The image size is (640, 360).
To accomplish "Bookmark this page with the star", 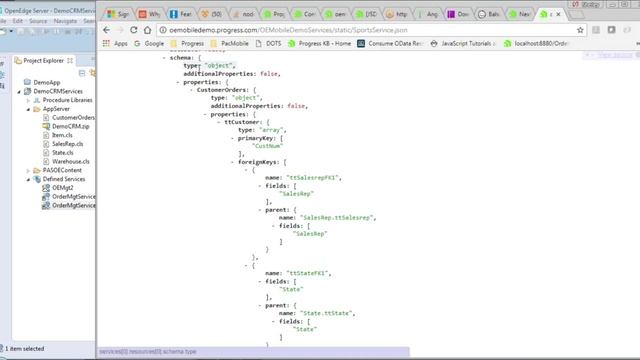I will (580, 30).
